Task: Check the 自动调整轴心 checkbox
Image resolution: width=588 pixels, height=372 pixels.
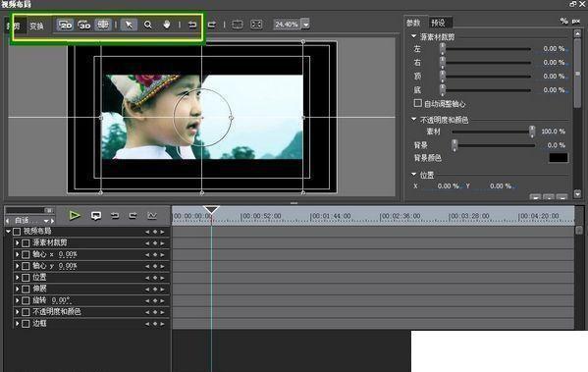Action: click(x=418, y=103)
